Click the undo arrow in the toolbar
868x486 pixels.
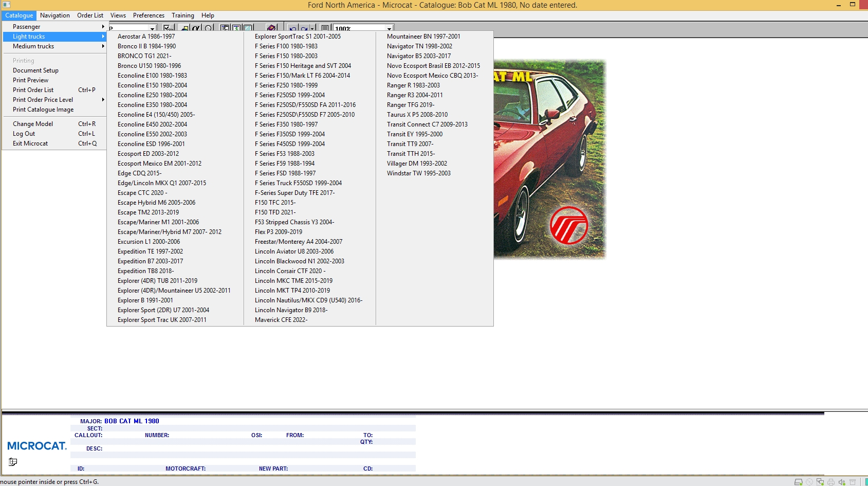[x=293, y=28]
